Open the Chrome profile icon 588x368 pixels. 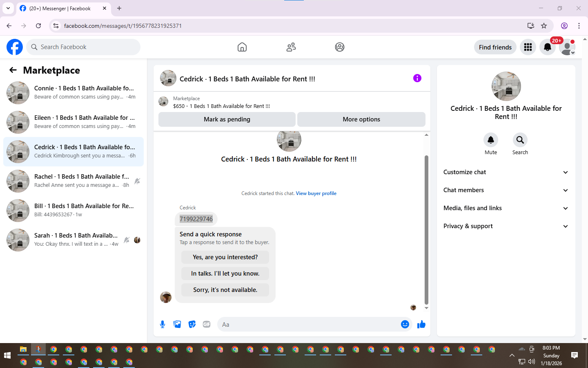[564, 26]
